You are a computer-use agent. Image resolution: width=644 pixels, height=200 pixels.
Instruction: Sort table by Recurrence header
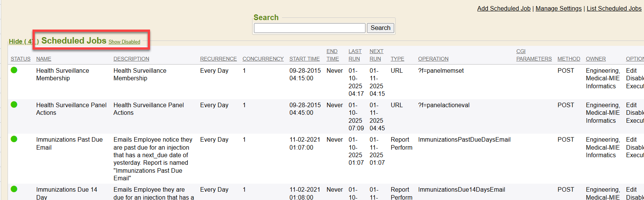pyautogui.click(x=218, y=59)
